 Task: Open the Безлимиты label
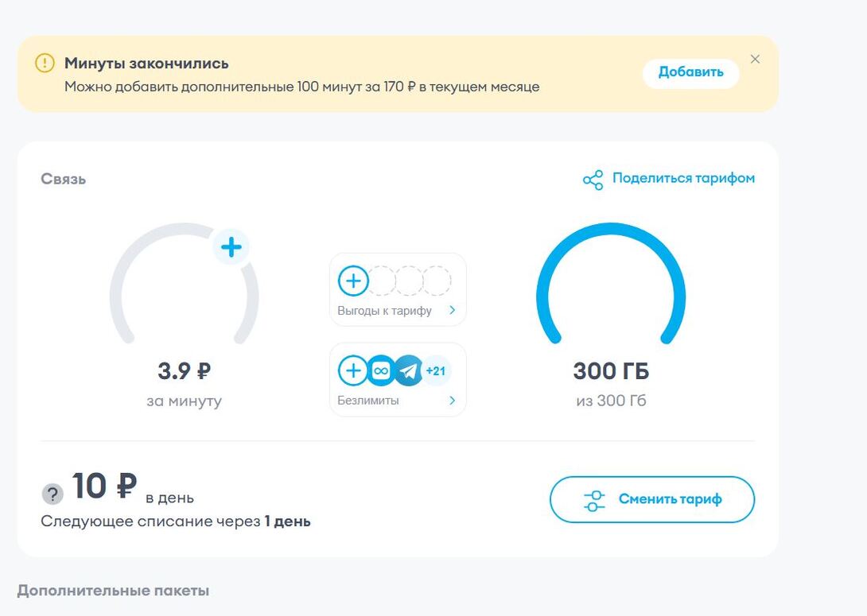click(x=368, y=401)
